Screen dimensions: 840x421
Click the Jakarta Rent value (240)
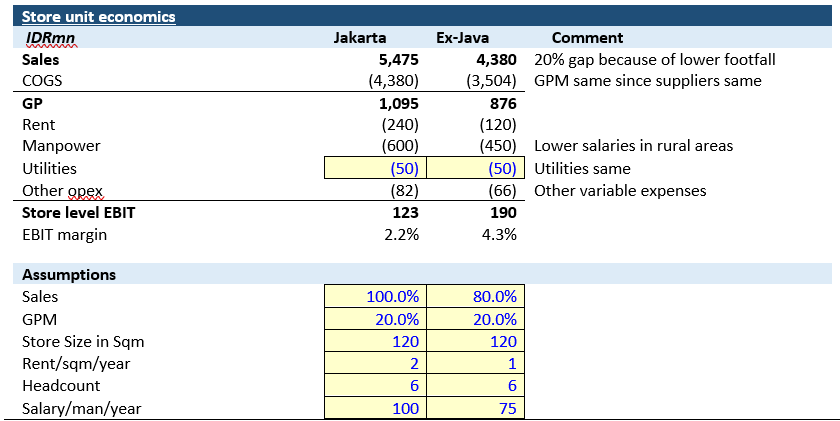400,125
